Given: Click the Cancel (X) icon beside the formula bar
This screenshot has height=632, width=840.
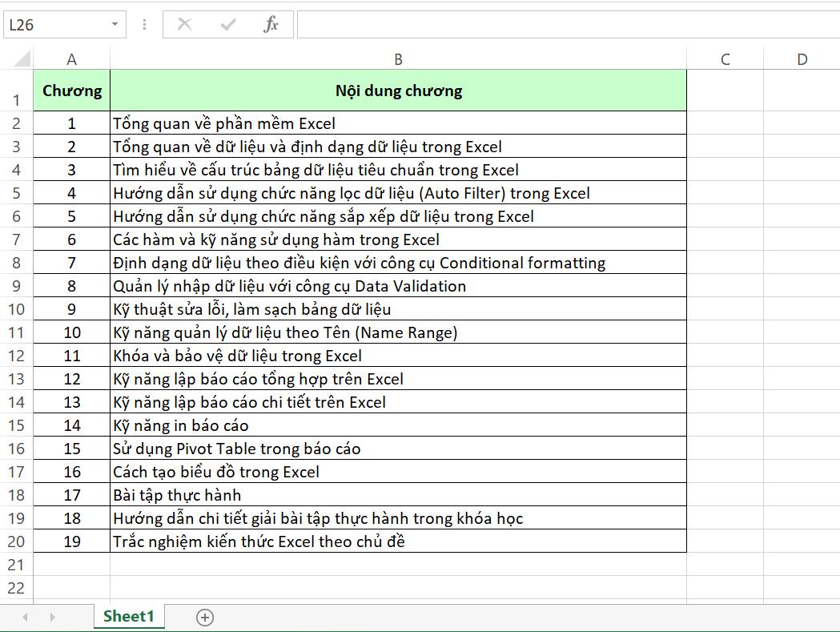Looking at the screenshot, I should (183, 24).
